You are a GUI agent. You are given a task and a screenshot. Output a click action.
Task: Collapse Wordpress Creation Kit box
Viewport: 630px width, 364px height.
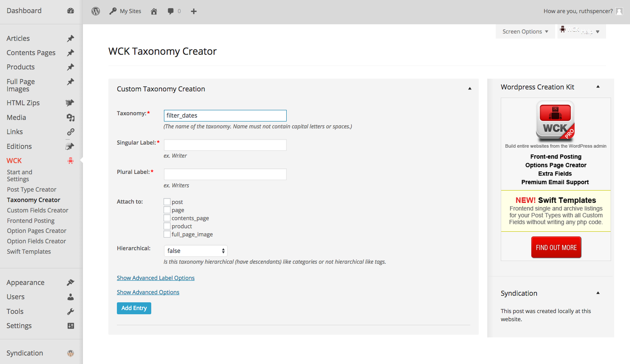click(598, 87)
